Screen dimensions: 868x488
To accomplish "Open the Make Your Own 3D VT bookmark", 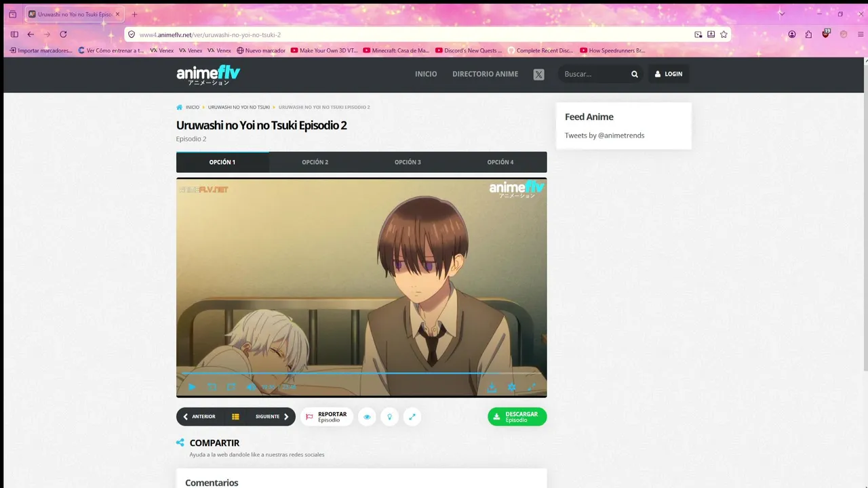I will click(x=324, y=51).
